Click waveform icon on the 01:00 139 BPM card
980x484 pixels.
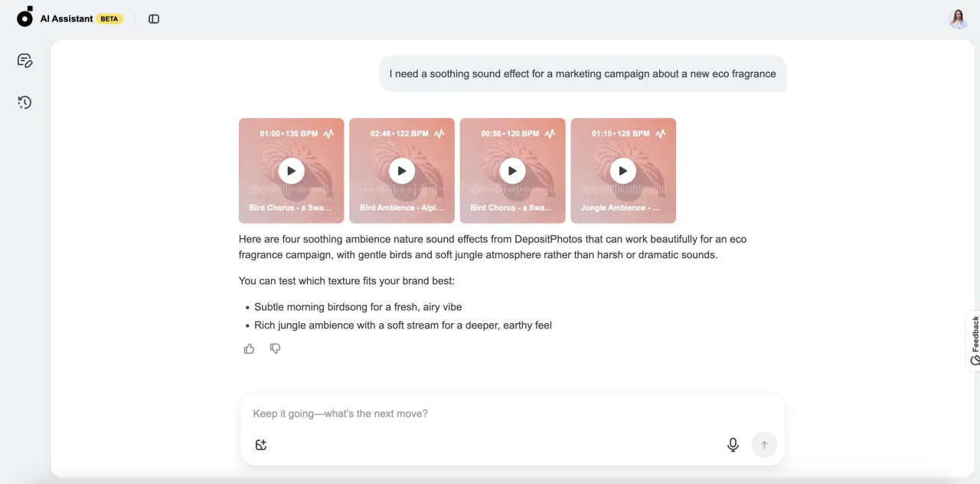(328, 133)
